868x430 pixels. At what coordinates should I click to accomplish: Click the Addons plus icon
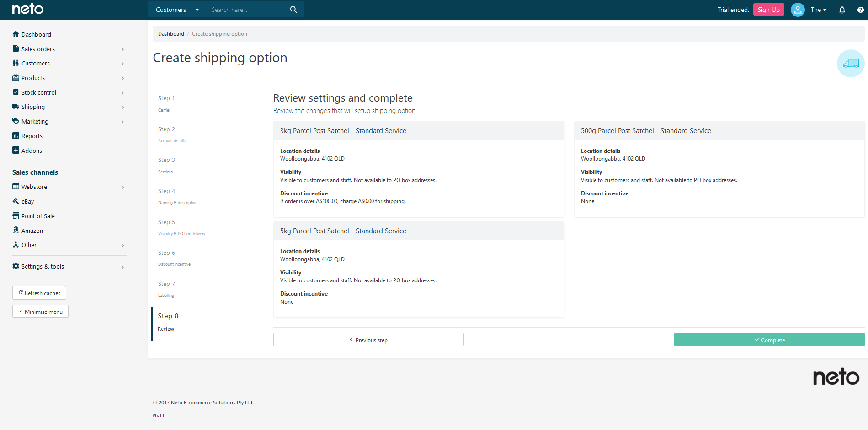point(16,150)
